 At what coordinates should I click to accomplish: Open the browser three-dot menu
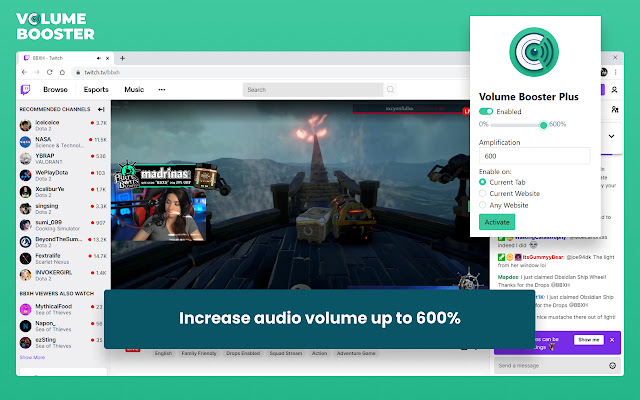[616, 72]
